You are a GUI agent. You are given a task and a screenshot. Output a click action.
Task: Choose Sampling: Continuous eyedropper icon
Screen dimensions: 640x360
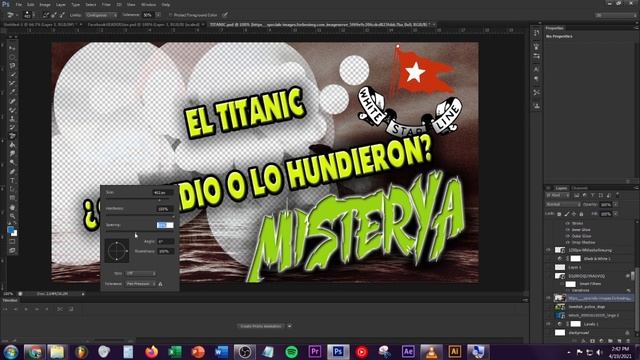click(45, 15)
